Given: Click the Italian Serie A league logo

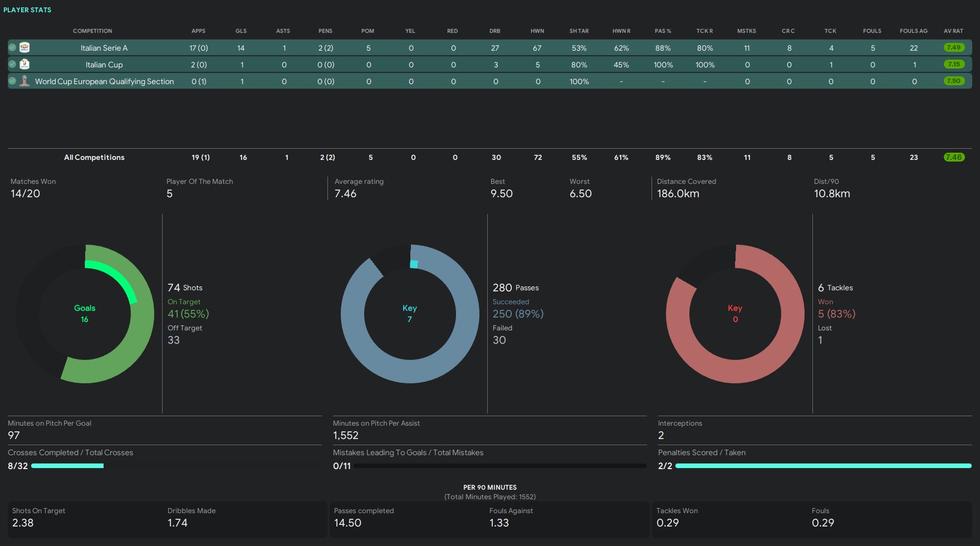Looking at the screenshot, I should tap(24, 48).
